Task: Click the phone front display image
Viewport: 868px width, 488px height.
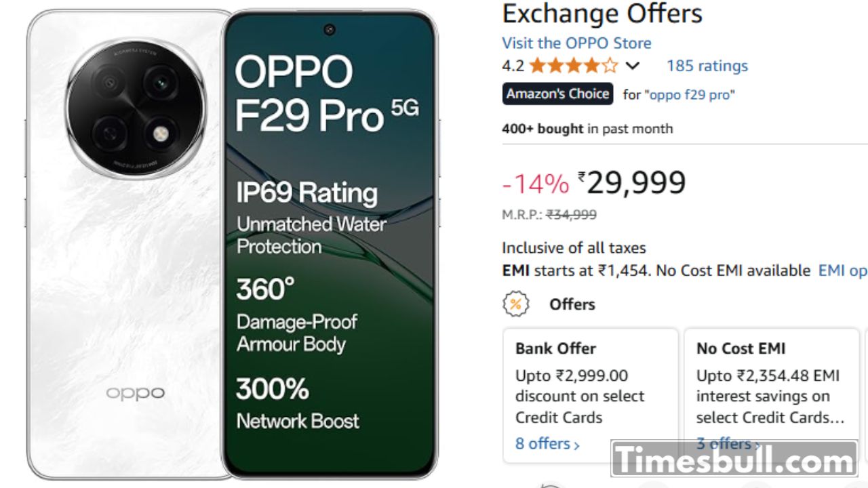Action: tap(330, 271)
